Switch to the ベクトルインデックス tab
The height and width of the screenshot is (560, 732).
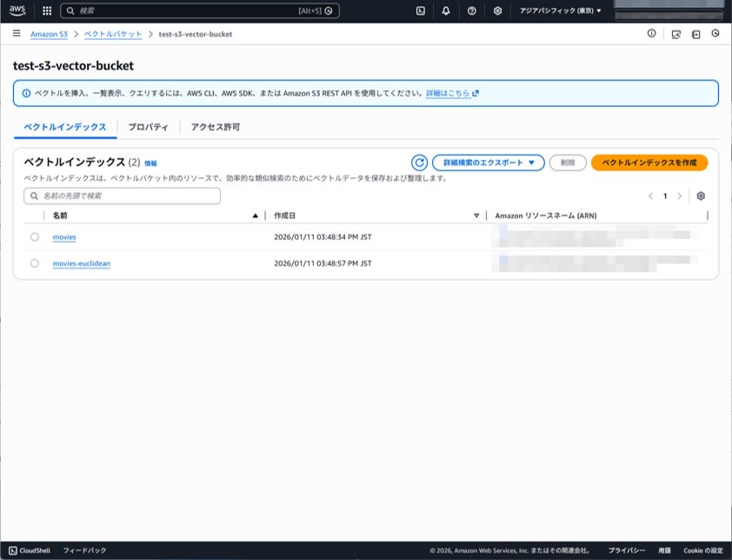coord(65,127)
